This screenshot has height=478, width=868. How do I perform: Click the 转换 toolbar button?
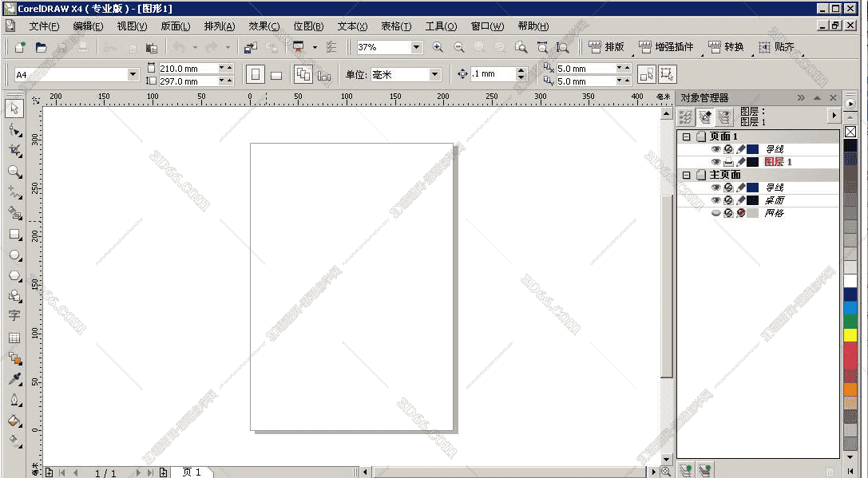coord(725,46)
